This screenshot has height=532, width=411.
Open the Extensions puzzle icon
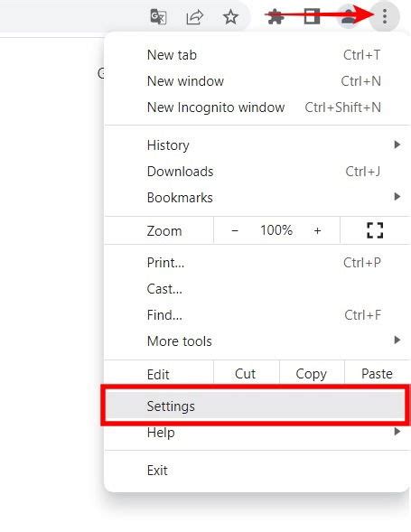276,16
